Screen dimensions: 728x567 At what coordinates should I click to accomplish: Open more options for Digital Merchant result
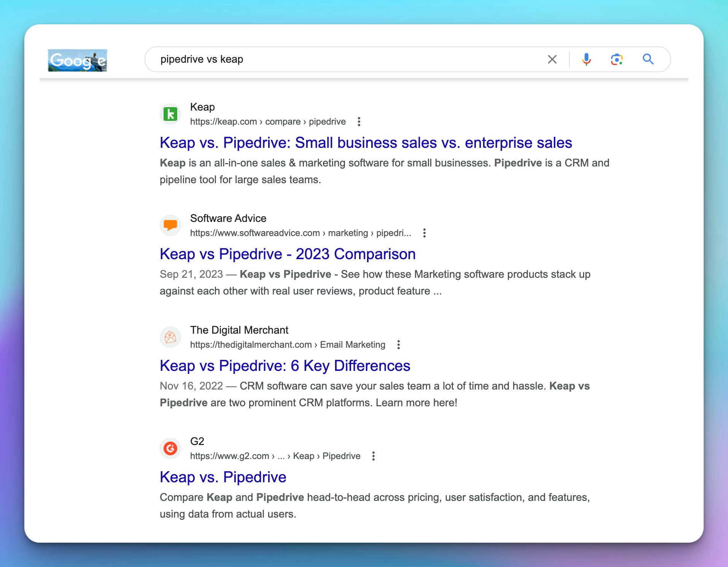pyautogui.click(x=398, y=345)
